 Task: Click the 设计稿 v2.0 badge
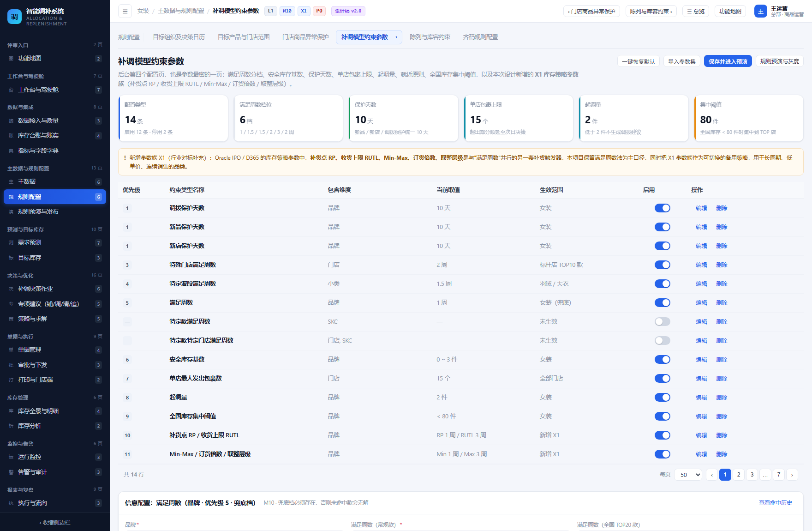pos(348,11)
